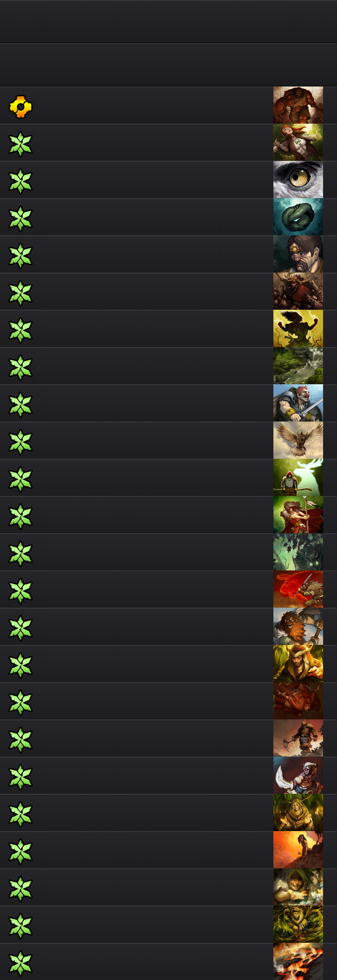
Task: Click the owl eye close-up thumbnail
Action: 298,180
